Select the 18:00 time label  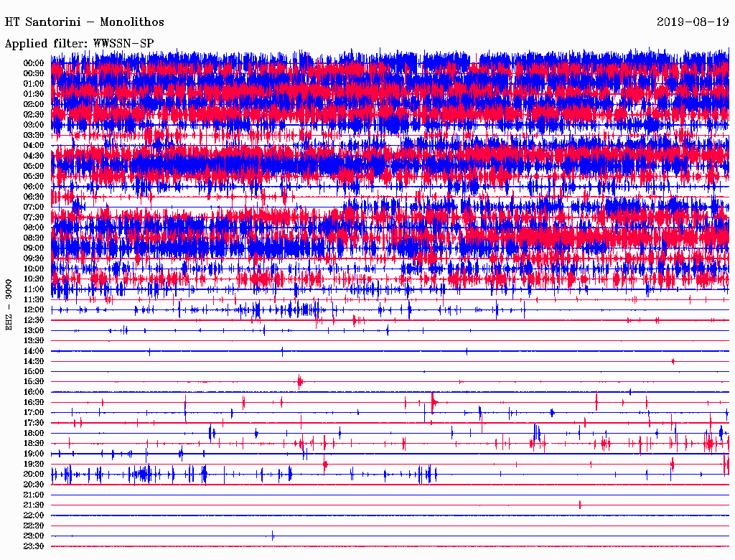coord(34,434)
